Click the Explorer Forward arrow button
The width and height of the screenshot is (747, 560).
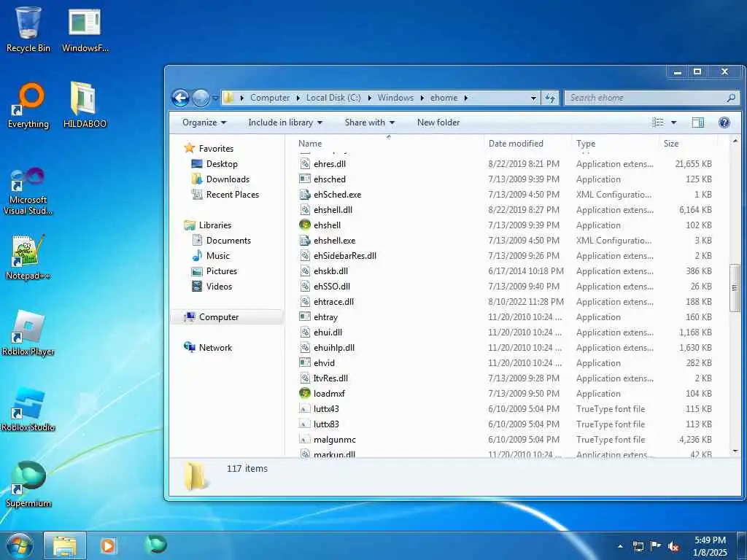click(201, 98)
